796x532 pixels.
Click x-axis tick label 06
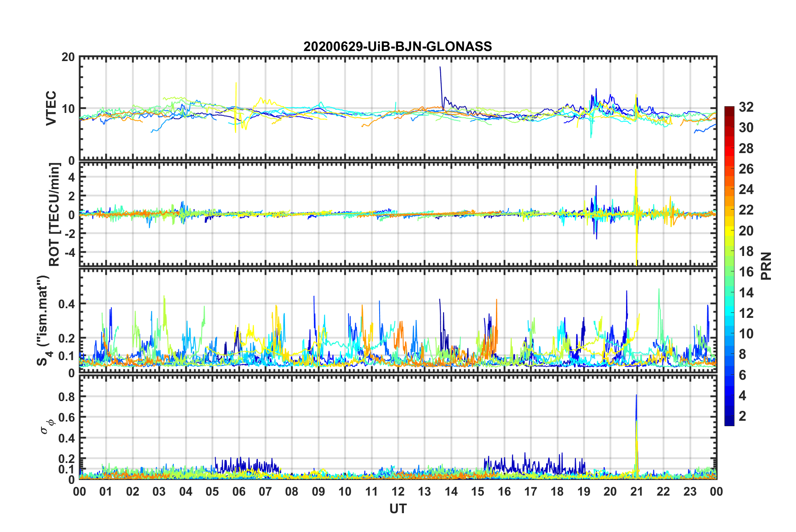coord(239,491)
